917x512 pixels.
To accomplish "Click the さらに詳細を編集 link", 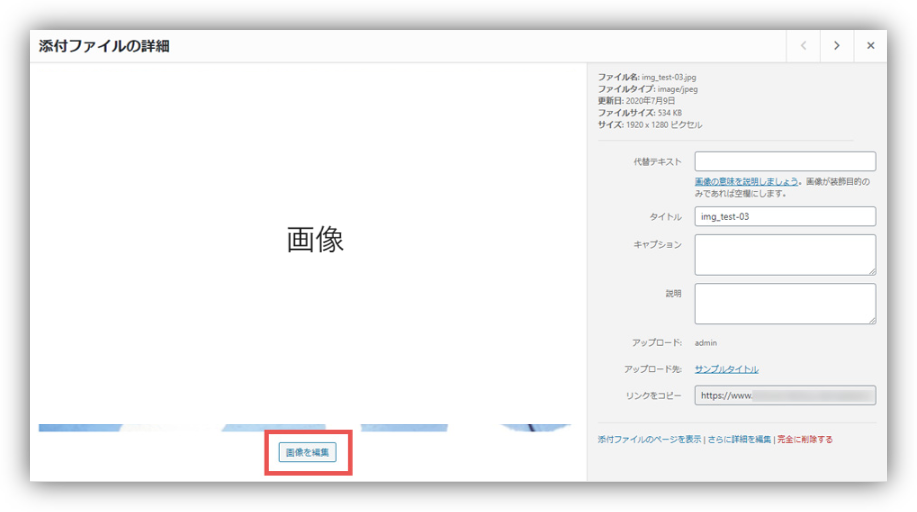I will click(x=739, y=439).
